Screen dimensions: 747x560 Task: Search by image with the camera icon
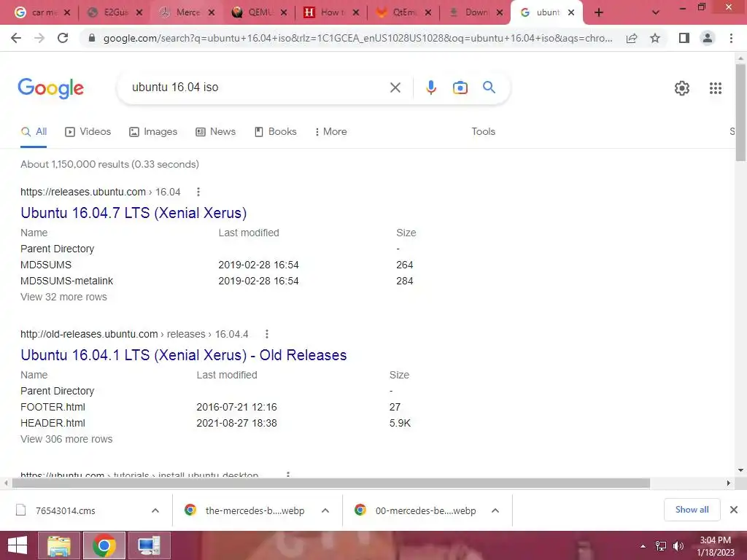point(460,87)
